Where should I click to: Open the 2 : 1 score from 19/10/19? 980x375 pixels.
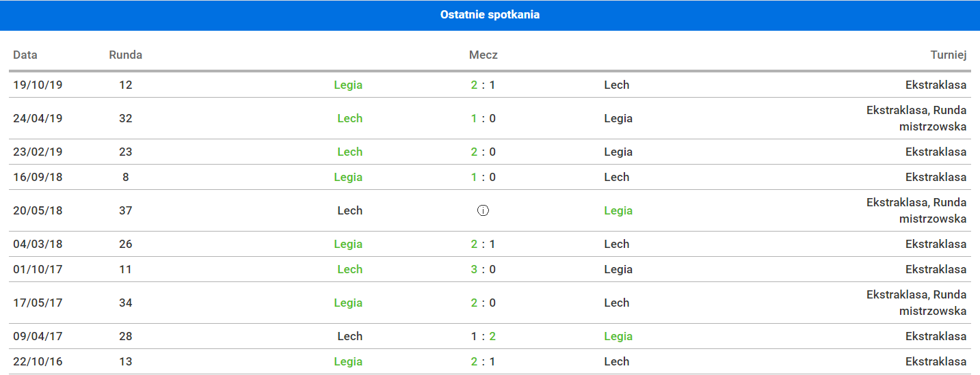(x=483, y=85)
